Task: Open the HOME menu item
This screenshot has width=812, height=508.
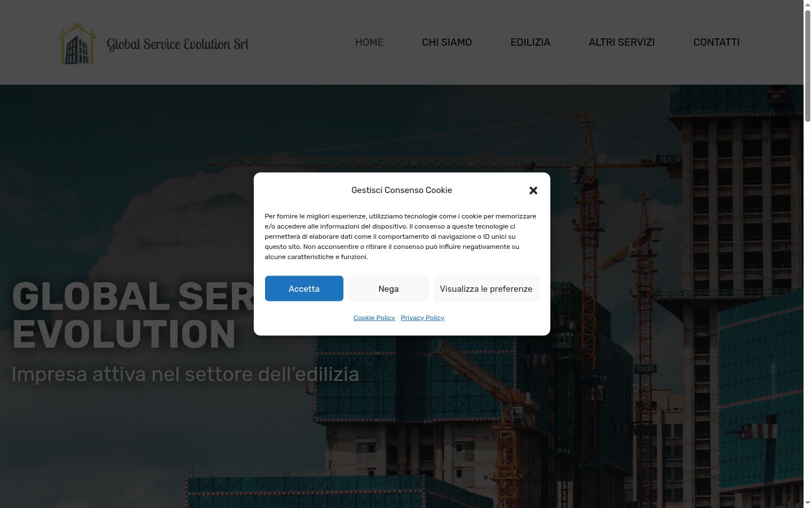Action: (x=369, y=42)
